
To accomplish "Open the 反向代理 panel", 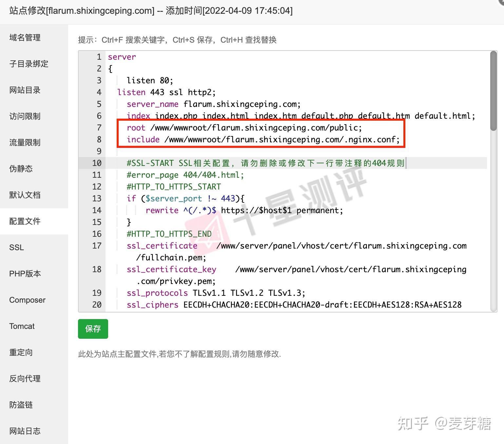I will pos(24,378).
